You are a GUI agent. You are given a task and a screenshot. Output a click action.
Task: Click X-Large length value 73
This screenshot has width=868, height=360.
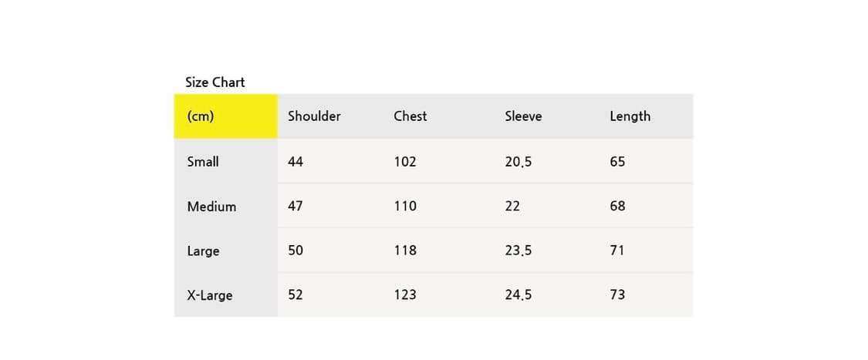coord(617,294)
